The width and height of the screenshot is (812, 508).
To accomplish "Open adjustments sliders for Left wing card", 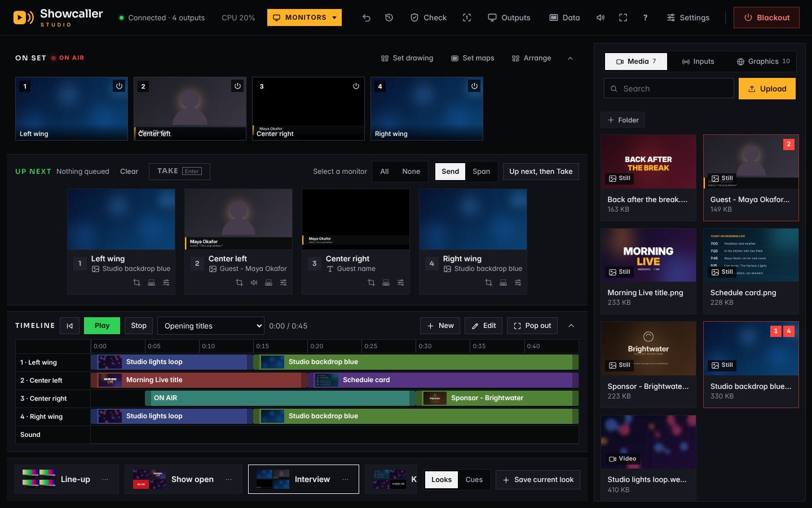I will tap(166, 282).
